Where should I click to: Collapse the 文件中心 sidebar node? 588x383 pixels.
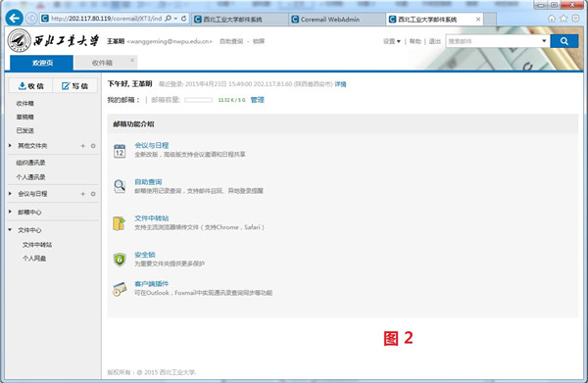[10, 230]
